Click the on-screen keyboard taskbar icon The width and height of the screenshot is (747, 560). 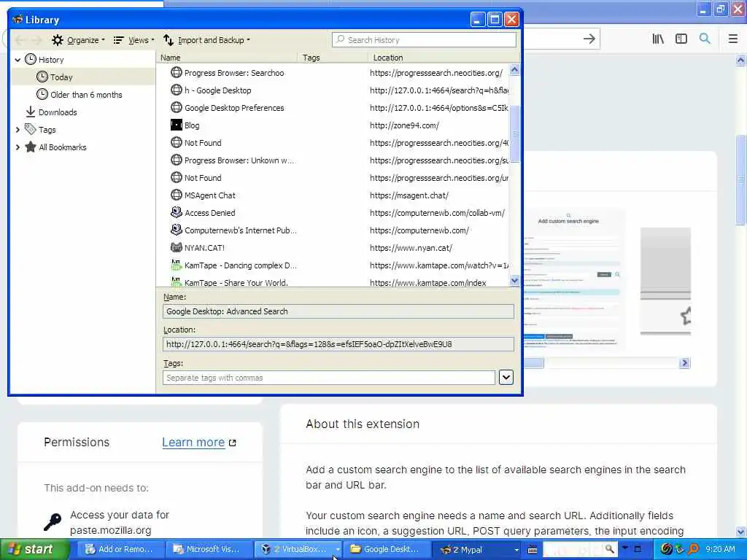point(533,550)
